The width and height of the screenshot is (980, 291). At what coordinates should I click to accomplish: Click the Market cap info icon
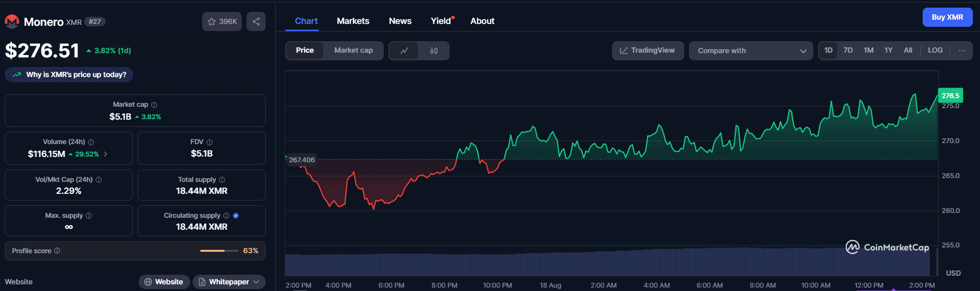154,105
